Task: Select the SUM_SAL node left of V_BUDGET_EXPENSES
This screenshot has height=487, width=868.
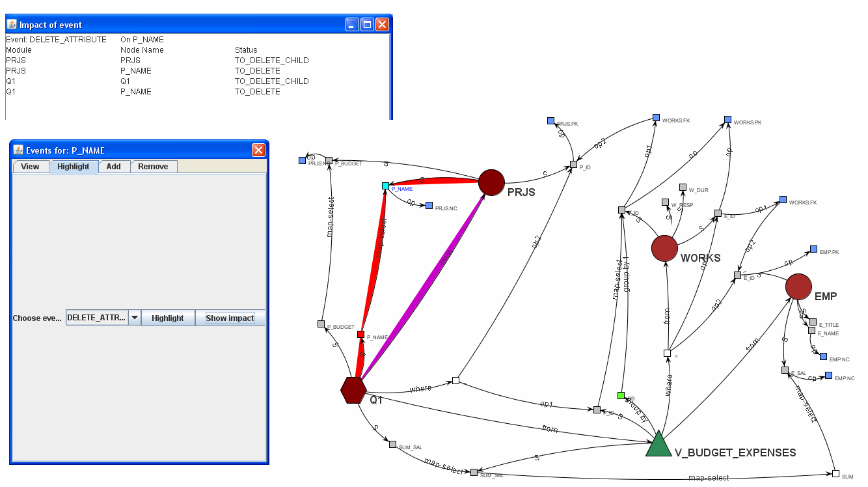Action: coord(474,472)
